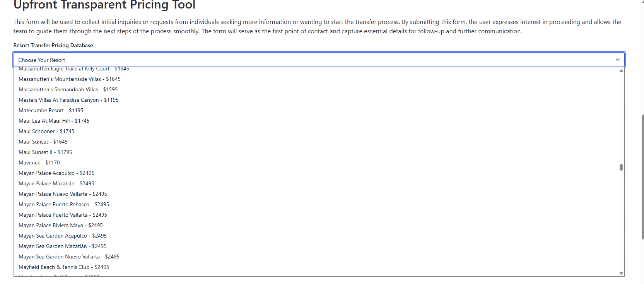Pick Matecumbe Resort - $1195 from list

[x=51, y=110]
